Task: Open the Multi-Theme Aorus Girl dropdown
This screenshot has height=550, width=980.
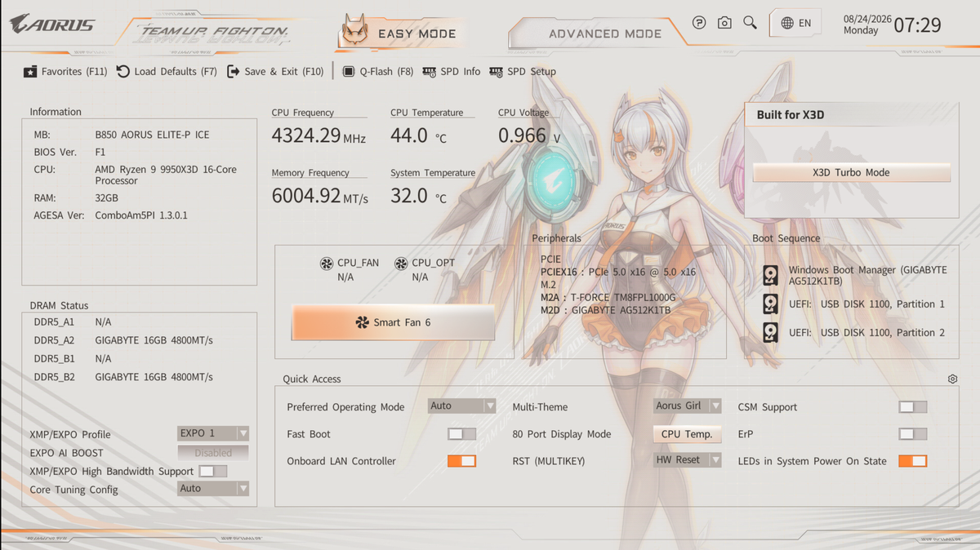Action: click(688, 406)
